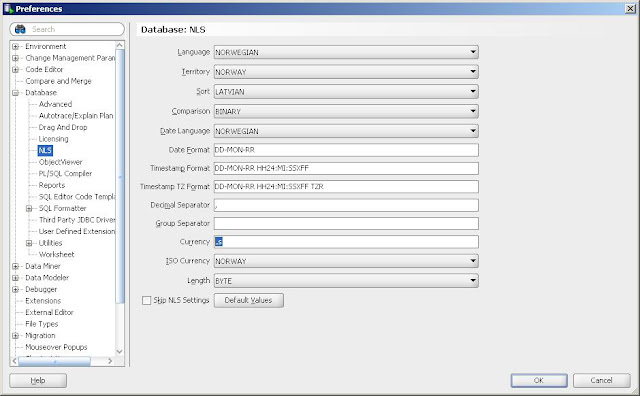
Task: Open the Reports preferences
Action: click(x=52, y=185)
